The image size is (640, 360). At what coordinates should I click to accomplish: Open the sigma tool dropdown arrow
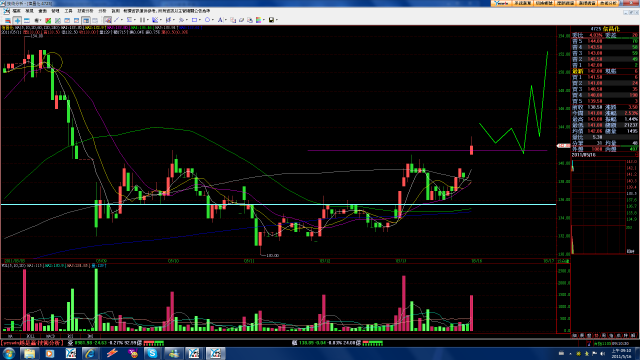coord(135,20)
